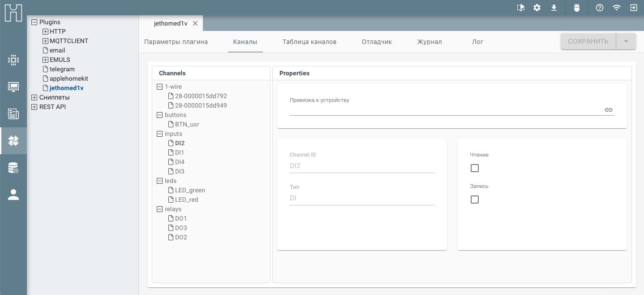This screenshot has height=295, width=644.
Task: Close the jethomed1v tab
Action: point(195,23)
